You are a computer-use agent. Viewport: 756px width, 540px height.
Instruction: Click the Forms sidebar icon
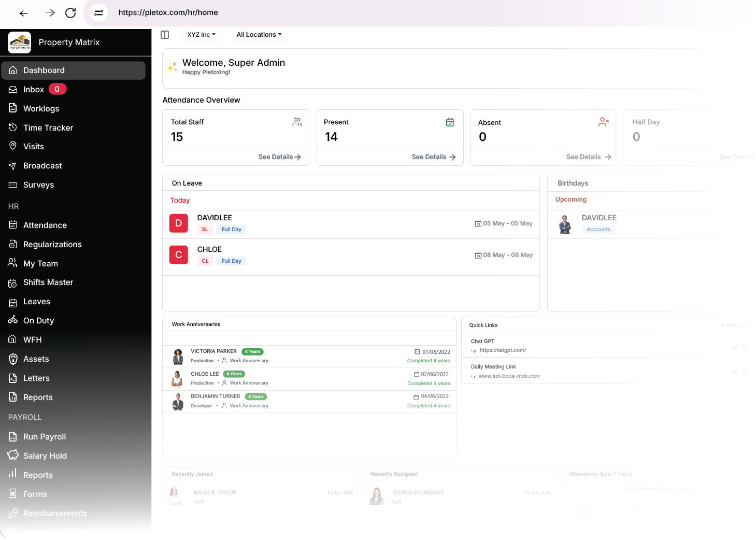point(13,493)
